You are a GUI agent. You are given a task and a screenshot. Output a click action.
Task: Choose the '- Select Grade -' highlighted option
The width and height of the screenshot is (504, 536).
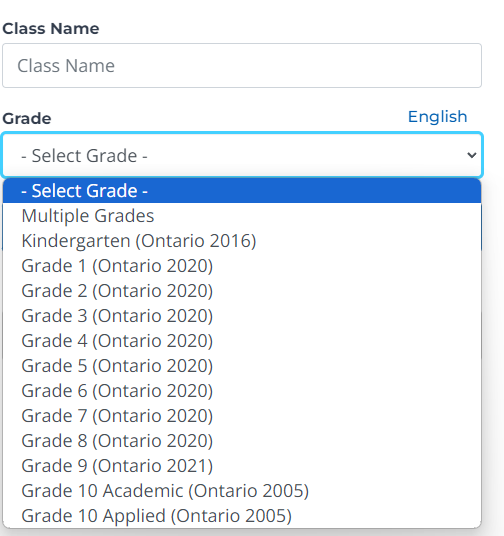coord(242,191)
